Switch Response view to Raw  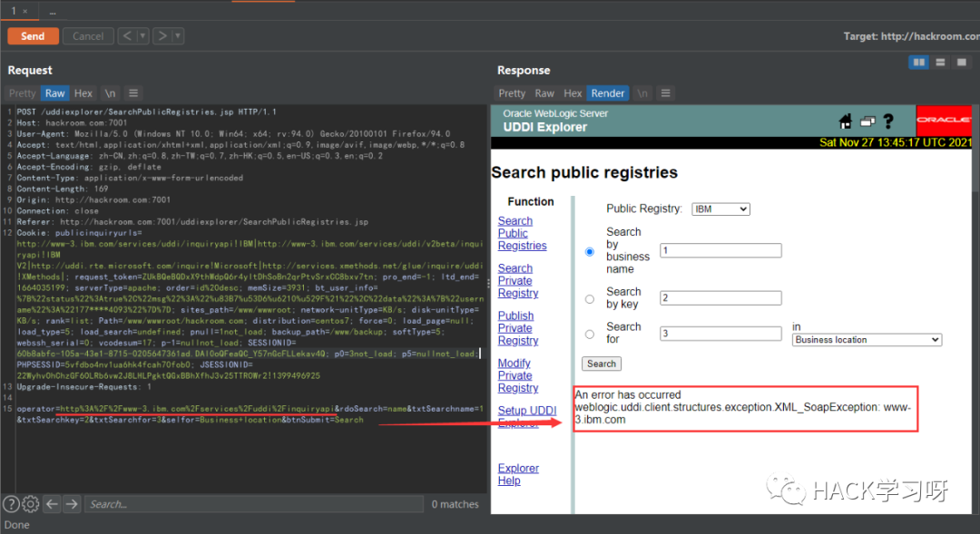tap(544, 93)
